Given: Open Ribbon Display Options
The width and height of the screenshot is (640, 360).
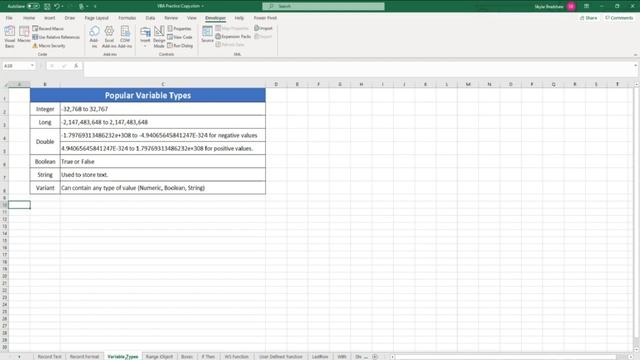Looking at the screenshot, I should 587,6.
